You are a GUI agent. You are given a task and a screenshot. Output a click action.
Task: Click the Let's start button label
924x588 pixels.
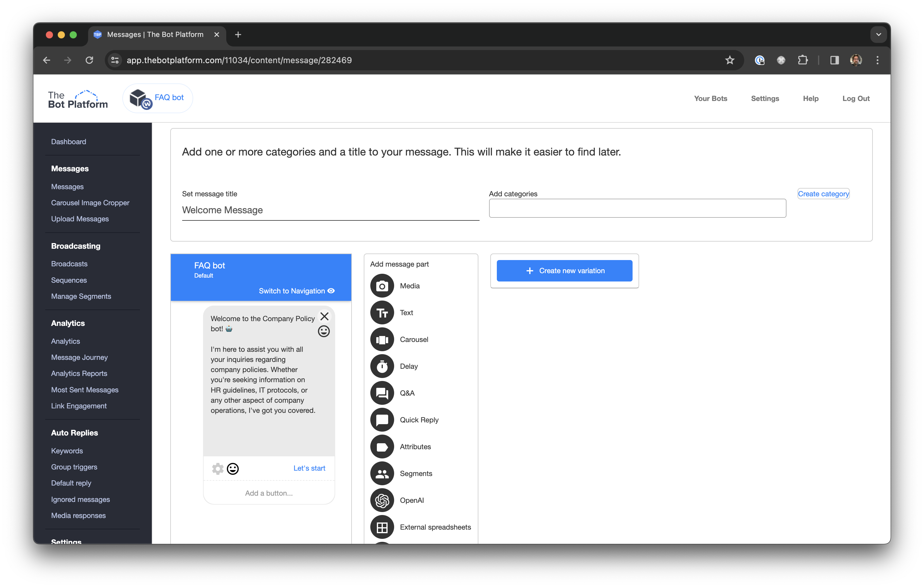[x=309, y=468]
